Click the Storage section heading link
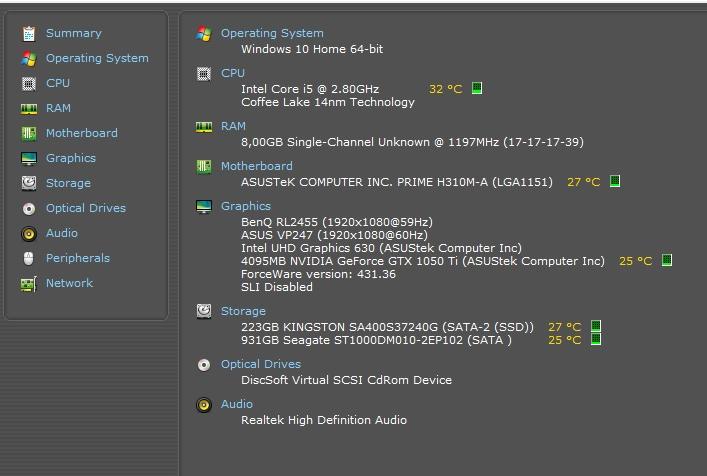 pyautogui.click(x=243, y=311)
